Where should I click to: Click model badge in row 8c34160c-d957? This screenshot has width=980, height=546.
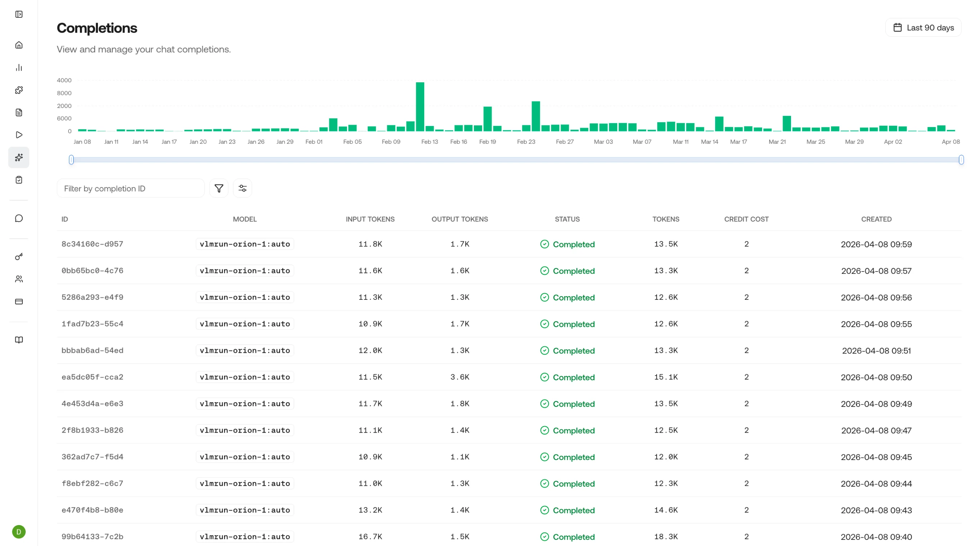click(245, 244)
